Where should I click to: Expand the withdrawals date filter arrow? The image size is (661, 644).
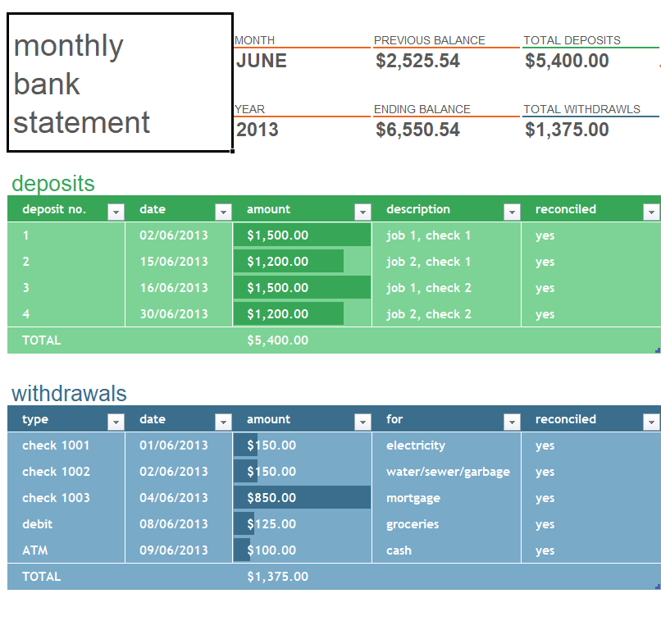223,422
